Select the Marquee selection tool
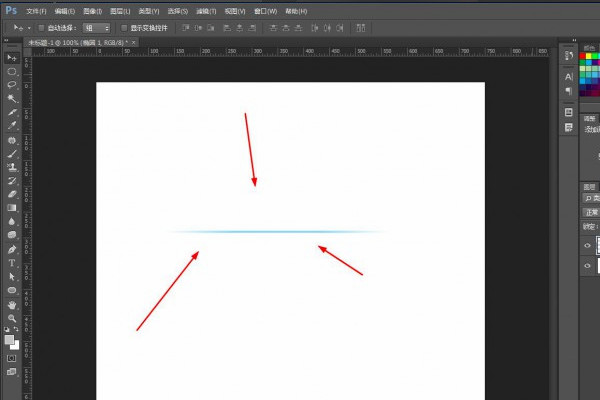Image resolution: width=600 pixels, height=400 pixels. pos(12,72)
